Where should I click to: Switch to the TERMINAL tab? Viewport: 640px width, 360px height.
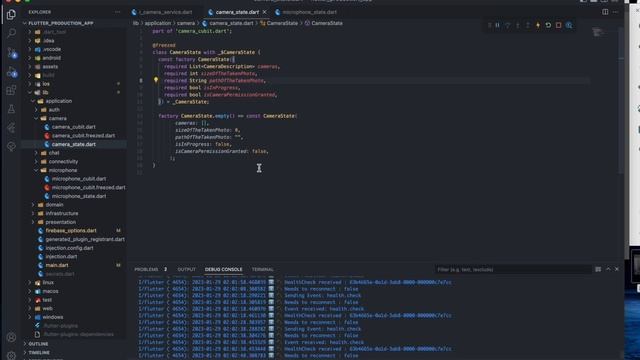pyautogui.click(x=262, y=269)
